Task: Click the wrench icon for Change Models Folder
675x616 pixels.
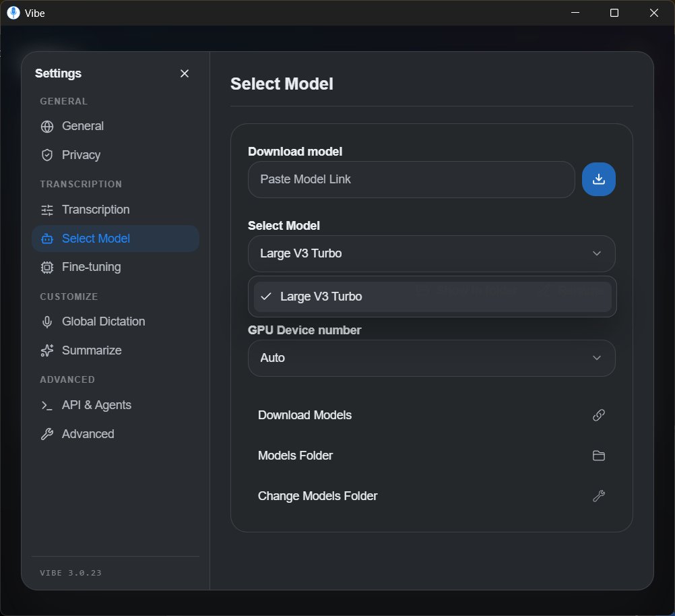Action: tap(598, 496)
